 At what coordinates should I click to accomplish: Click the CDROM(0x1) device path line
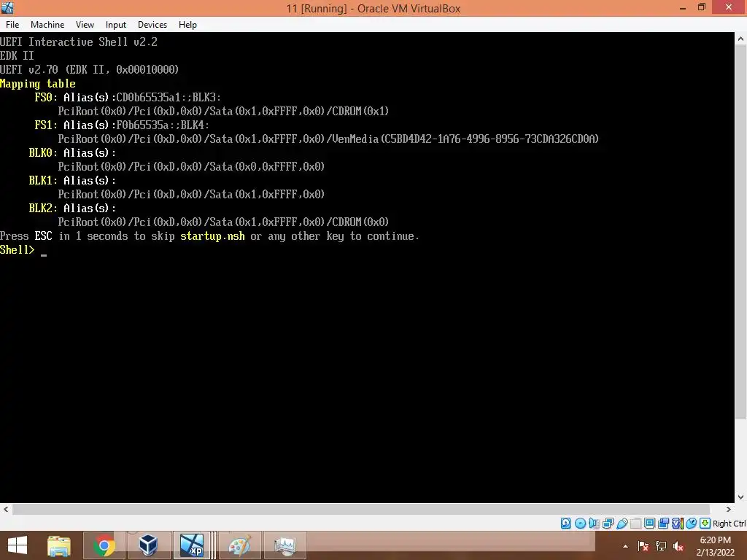(223, 111)
